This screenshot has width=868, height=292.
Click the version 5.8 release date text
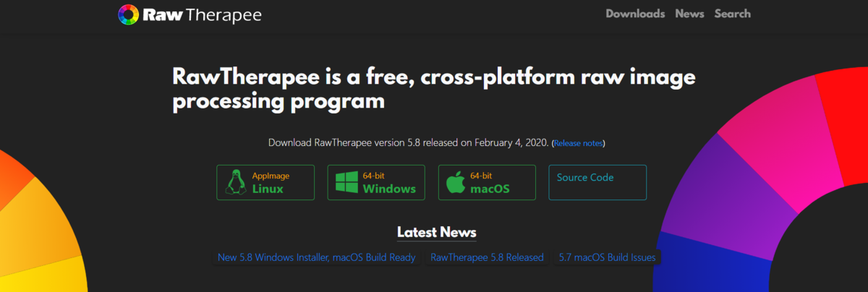coord(409,142)
